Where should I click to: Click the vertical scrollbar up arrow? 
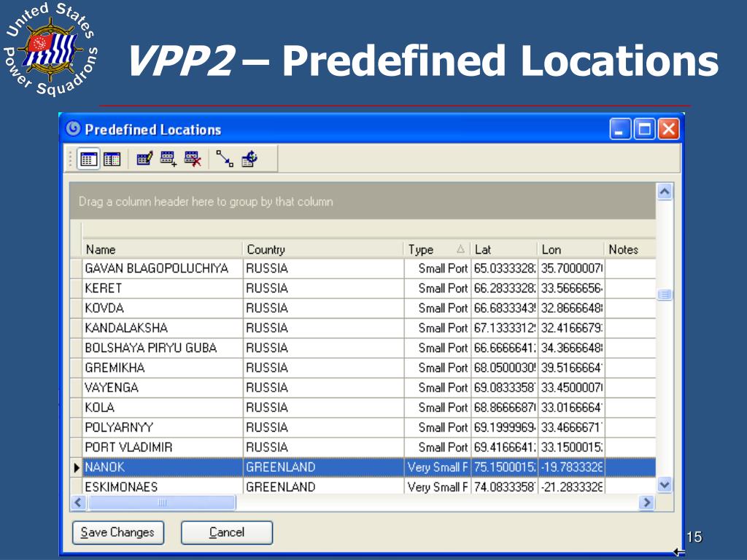click(x=665, y=192)
